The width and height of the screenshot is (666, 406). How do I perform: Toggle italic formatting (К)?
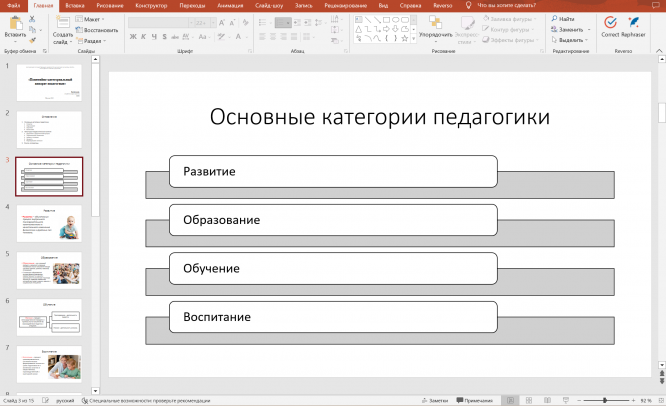(144, 37)
